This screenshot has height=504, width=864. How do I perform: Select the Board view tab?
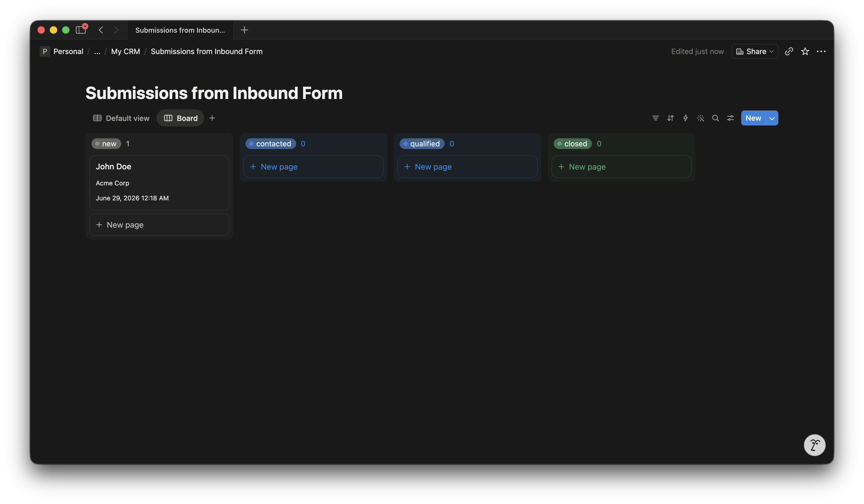[x=181, y=118]
